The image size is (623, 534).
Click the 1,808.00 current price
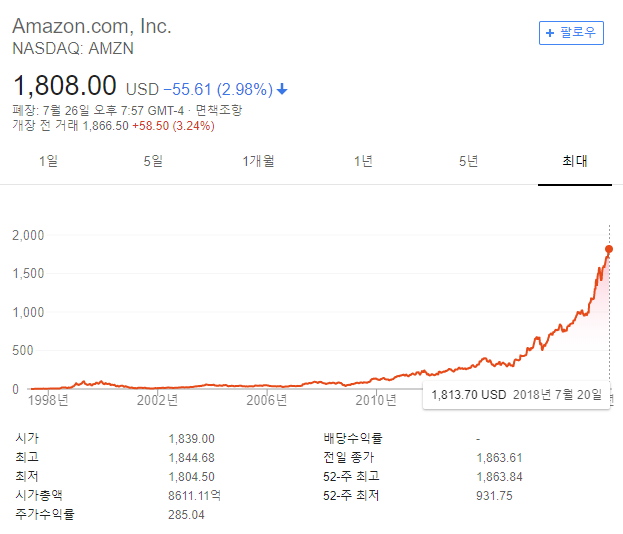tap(64, 85)
